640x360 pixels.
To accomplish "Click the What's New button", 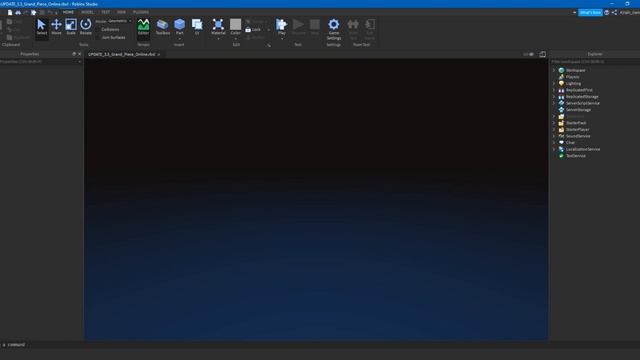I will tap(590, 13).
